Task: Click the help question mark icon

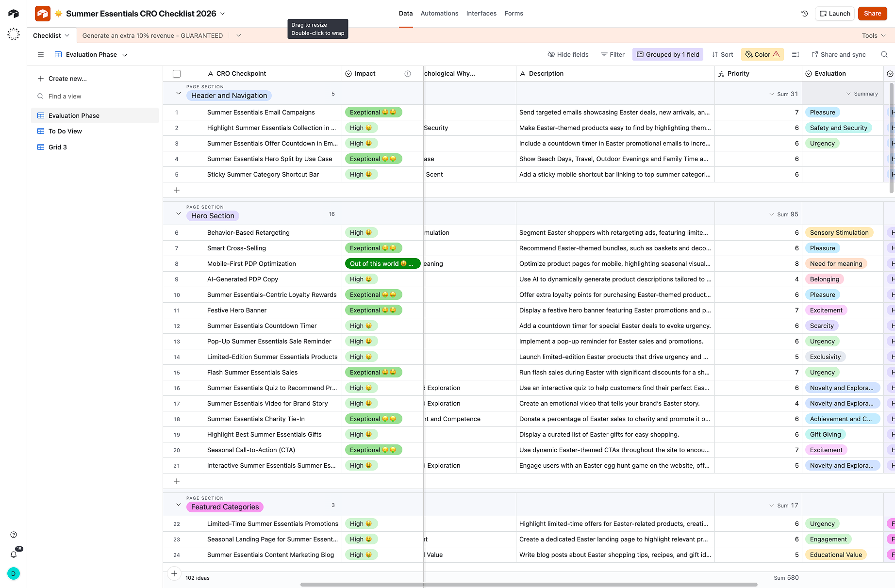Action: (14, 535)
